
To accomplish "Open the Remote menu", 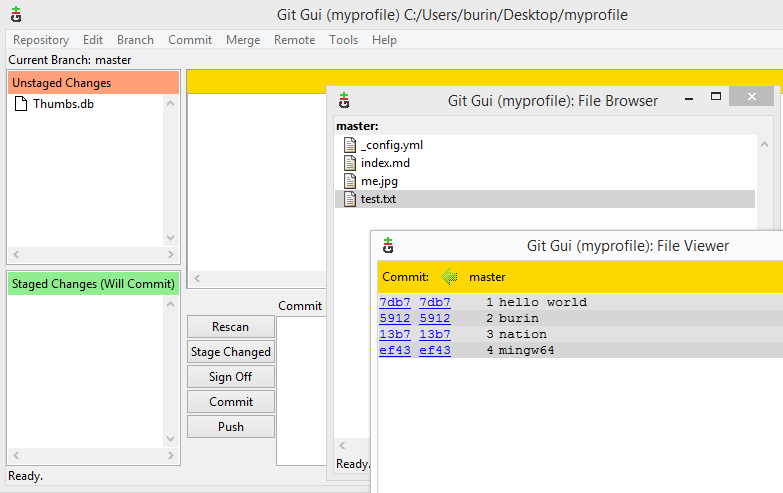I will [294, 40].
